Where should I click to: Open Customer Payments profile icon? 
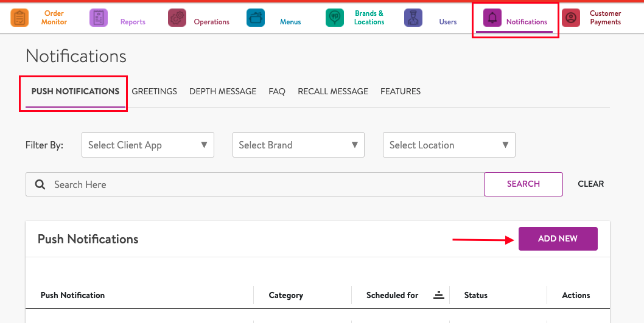coord(570,18)
